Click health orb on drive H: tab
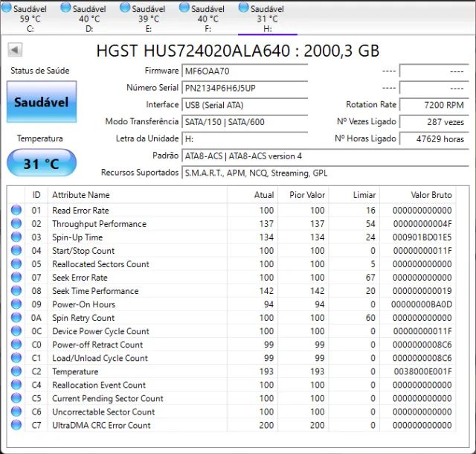 [243, 7]
